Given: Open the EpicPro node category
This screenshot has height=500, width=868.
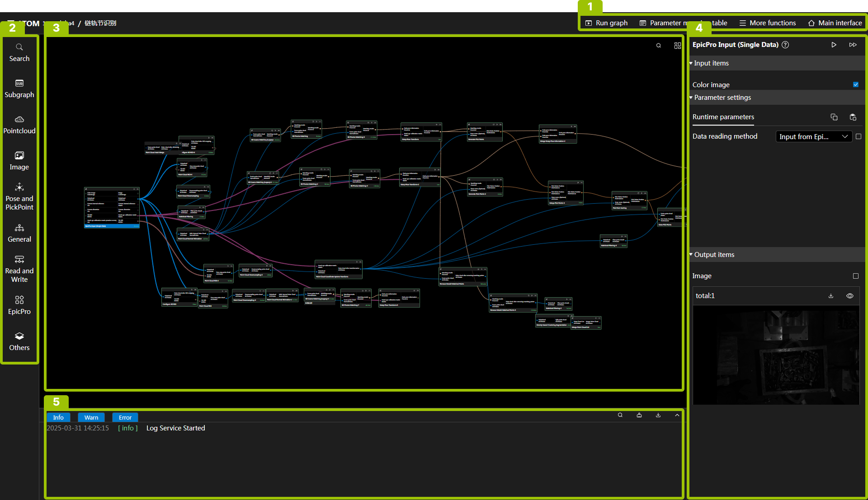Looking at the screenshot, I should pyautogui.click(x=19, y=305).
